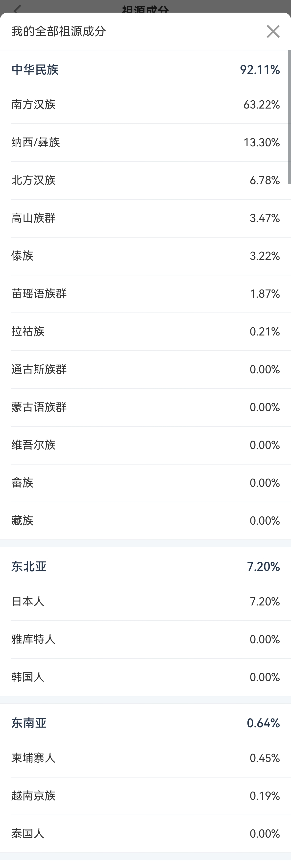
Task: Tap the 纳西/彝族 row
Action: click(145, 143)
